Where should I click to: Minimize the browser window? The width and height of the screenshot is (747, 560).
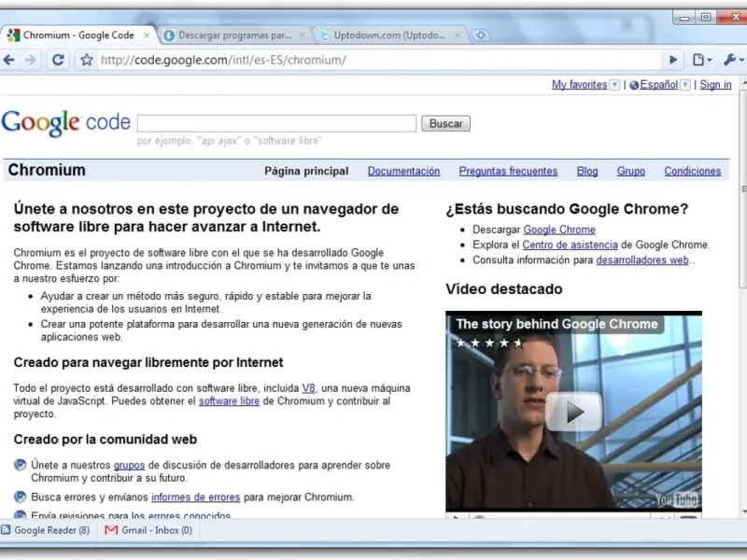point(684,18)
